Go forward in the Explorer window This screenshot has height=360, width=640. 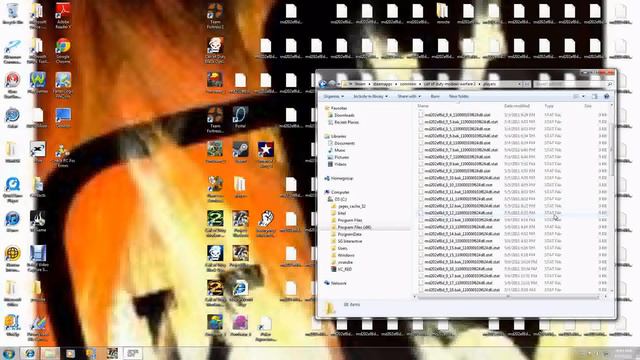coord(333,84)
